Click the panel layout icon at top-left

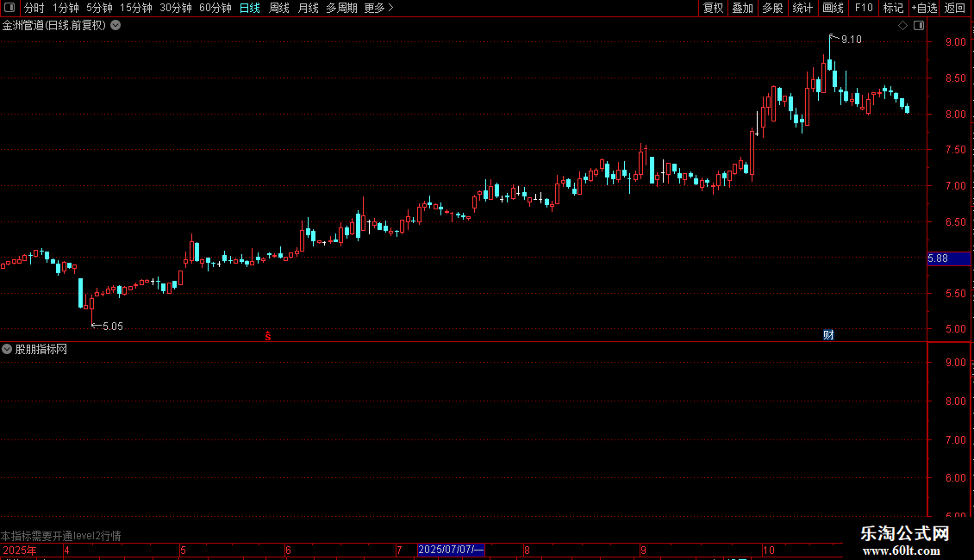coord(9,8)
